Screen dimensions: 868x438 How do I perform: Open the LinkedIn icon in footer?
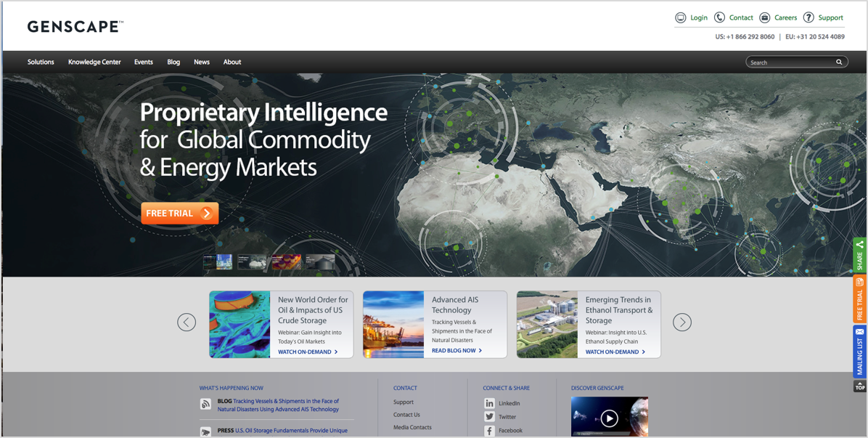tap(489, 403)
